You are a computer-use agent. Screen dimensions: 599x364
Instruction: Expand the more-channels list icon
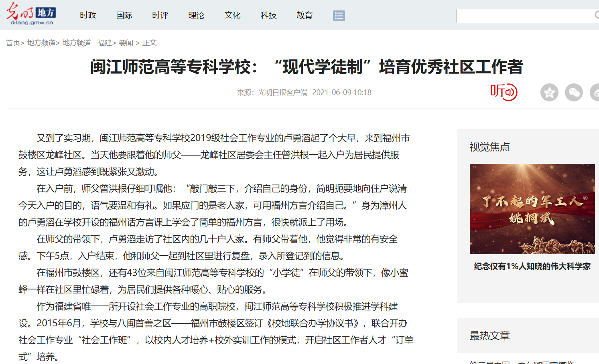(339, 16)
